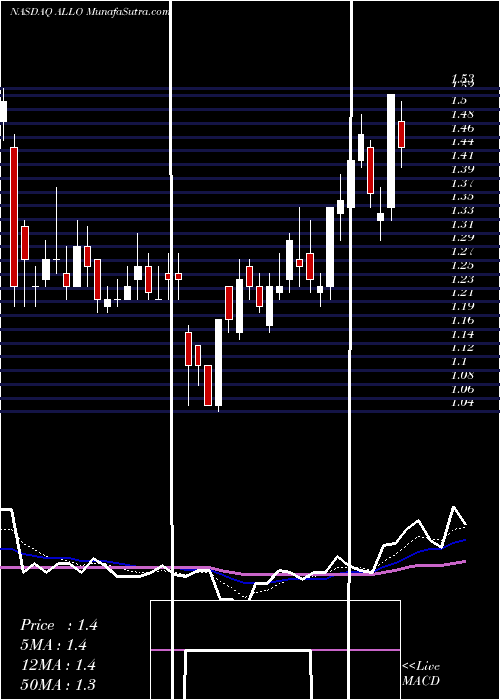Image resolution: width=500 pixels, height=700 pixels.
Task: Select the 1.37 price axis label
Action: [463, 183]
